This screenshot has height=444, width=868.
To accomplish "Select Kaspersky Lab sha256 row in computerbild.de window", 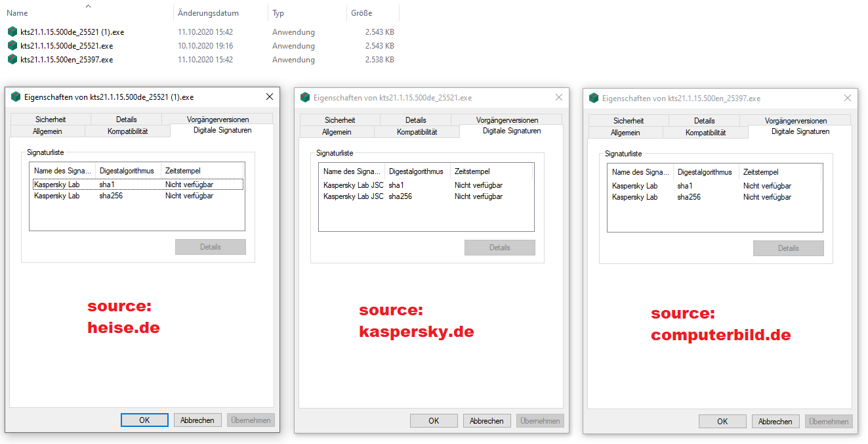I will 716,197.
